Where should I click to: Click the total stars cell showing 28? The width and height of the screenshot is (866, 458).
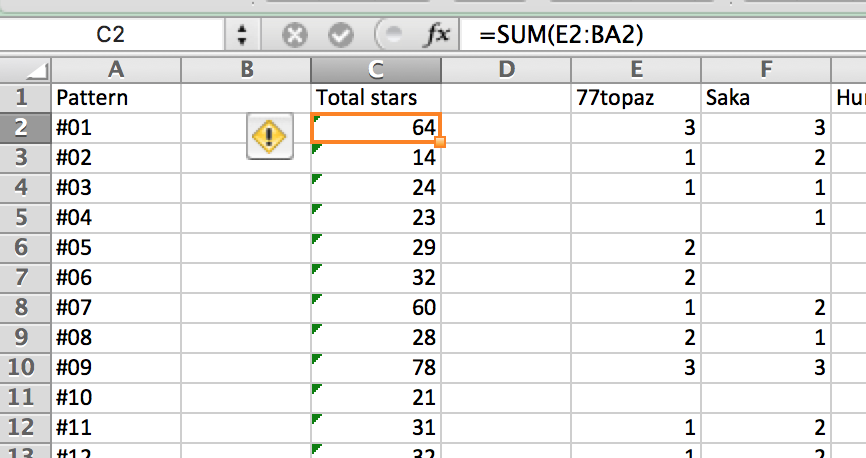[x=376, y=337]
